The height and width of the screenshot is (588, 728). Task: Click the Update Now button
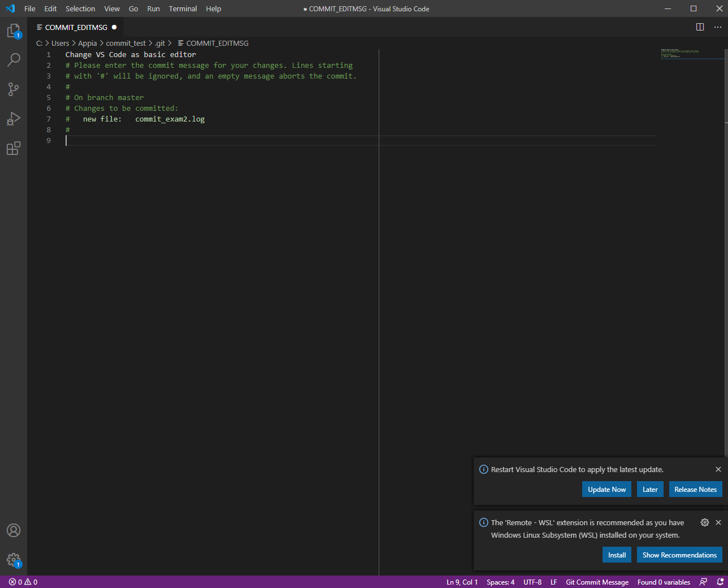(x=606, y=490)
